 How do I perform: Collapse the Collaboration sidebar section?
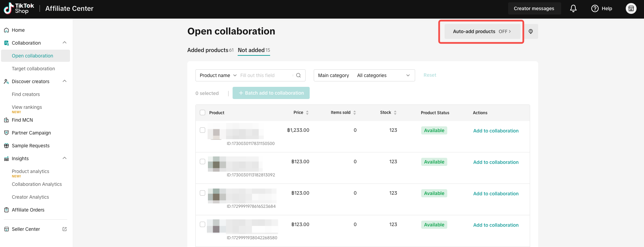click(x=65, y=43)
